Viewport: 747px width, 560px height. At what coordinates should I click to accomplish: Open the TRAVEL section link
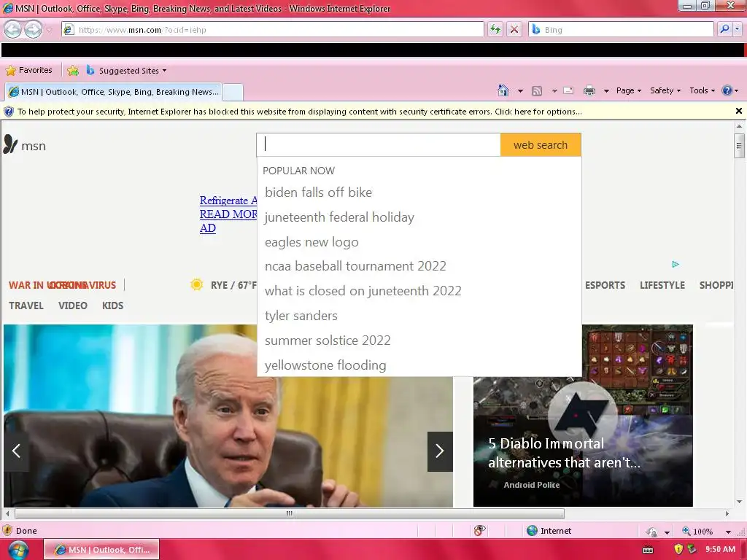26,306
